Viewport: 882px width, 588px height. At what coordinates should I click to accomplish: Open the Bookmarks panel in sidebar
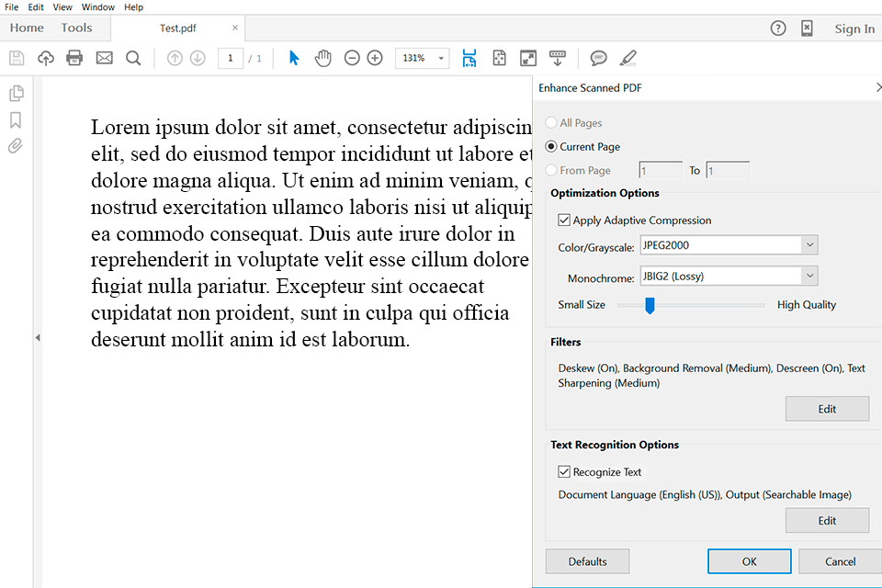16,120
